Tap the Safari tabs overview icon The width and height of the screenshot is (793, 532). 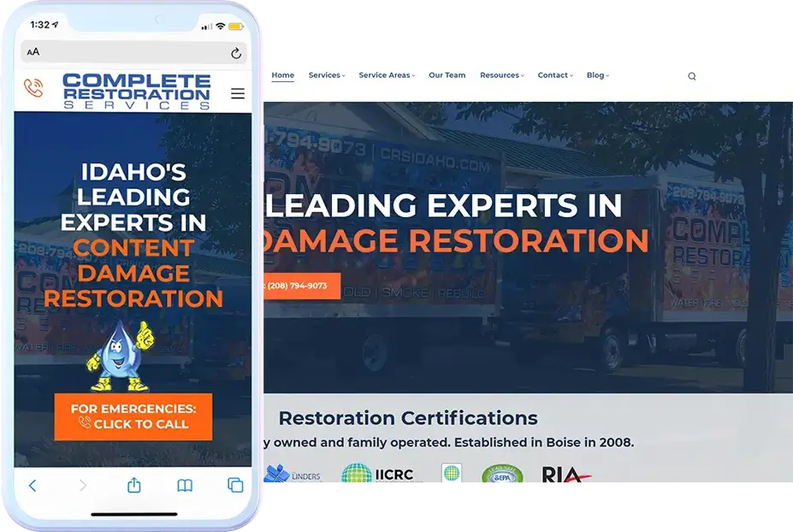point(234,485)
